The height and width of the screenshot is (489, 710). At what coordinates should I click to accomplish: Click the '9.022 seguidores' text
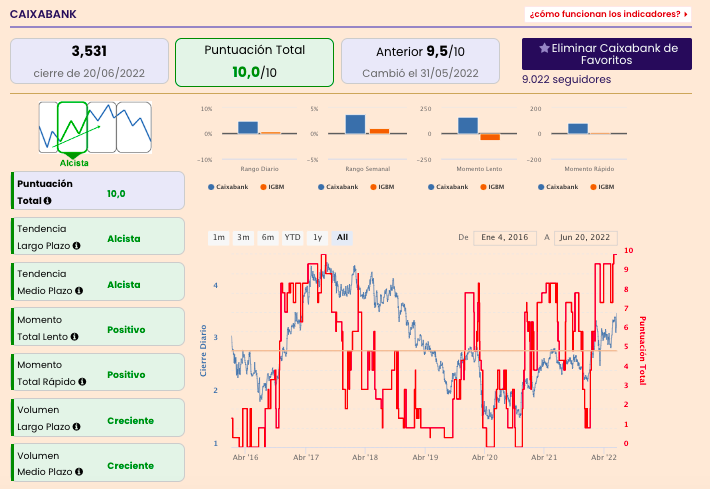click(566, 79)
